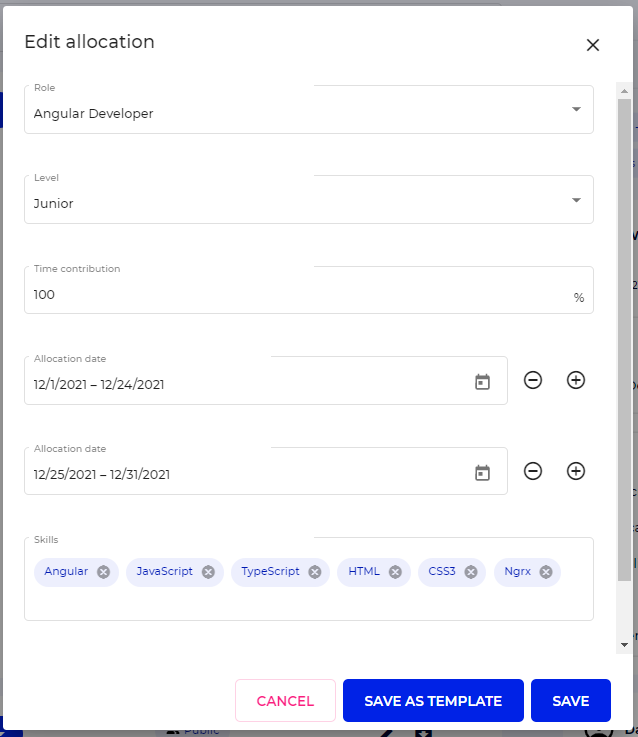Close the Edit allocation dialog
The image size is (638, 737).
tap(593, 45)
